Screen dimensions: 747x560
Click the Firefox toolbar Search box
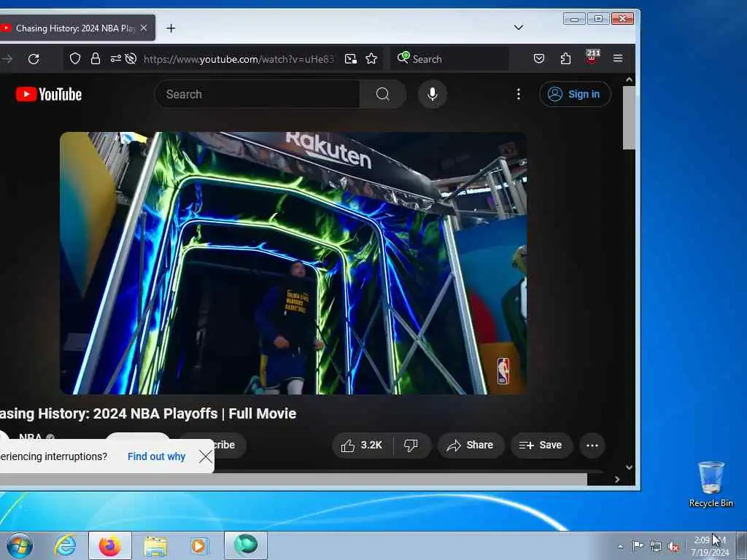[449, 58]
